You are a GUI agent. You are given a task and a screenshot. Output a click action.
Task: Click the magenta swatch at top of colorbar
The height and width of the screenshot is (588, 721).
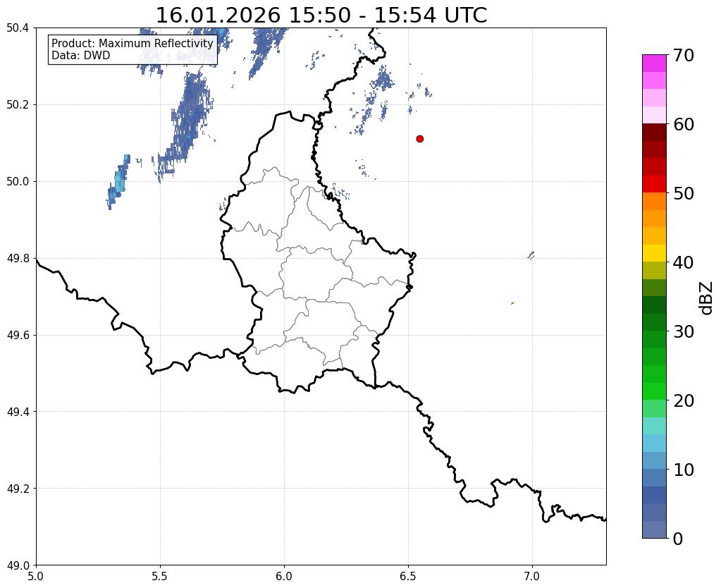[654, 63]
